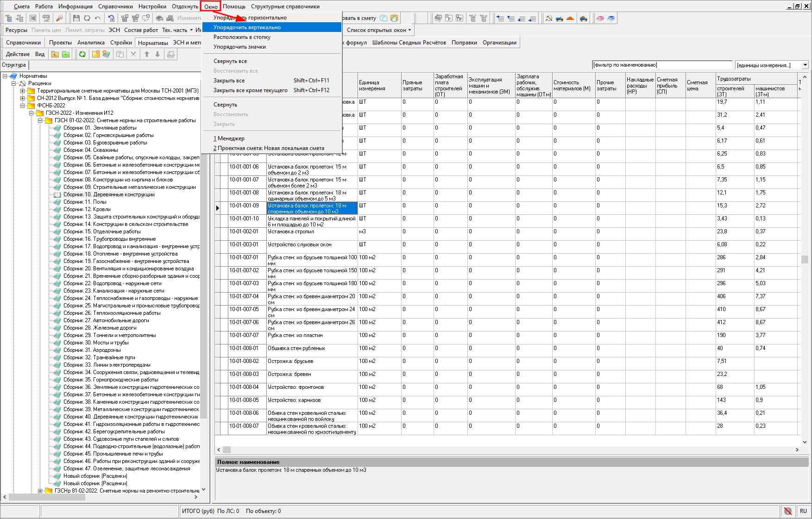Click the orange bricks materials icon
Image resolution: width=812 pixels, height=519 pixels.
570,18
